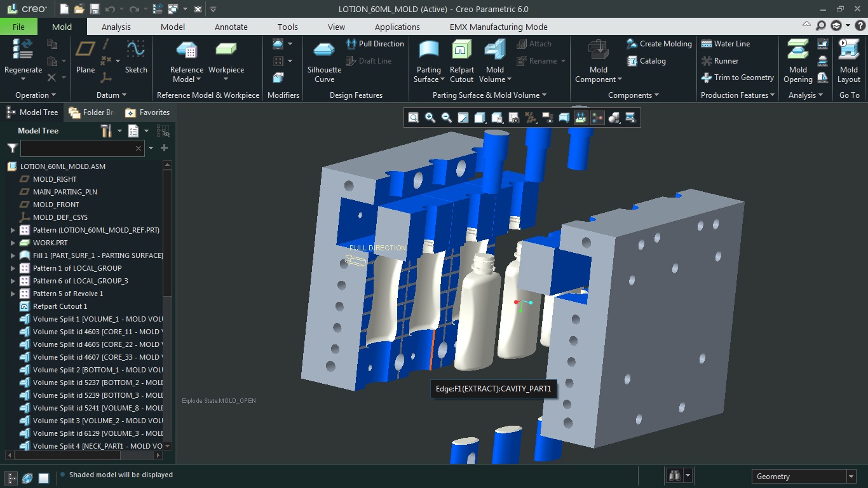Expand the Fill 1 parting surface node
The image size is (868, 488).
(x=13, y=255)
